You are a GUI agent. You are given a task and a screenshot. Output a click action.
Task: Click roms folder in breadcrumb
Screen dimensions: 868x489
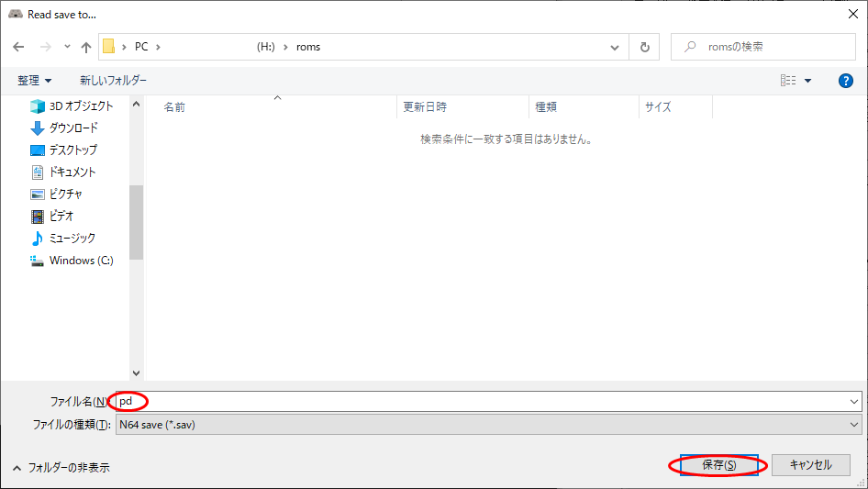[308, 47]
